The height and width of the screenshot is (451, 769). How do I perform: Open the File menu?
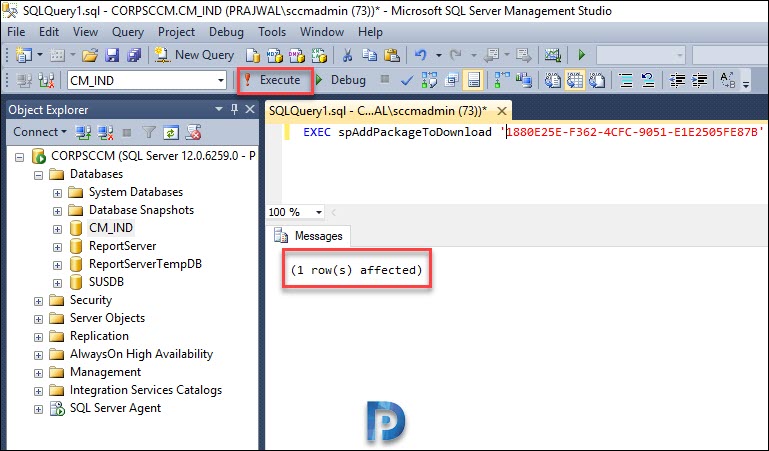point(16,32)
